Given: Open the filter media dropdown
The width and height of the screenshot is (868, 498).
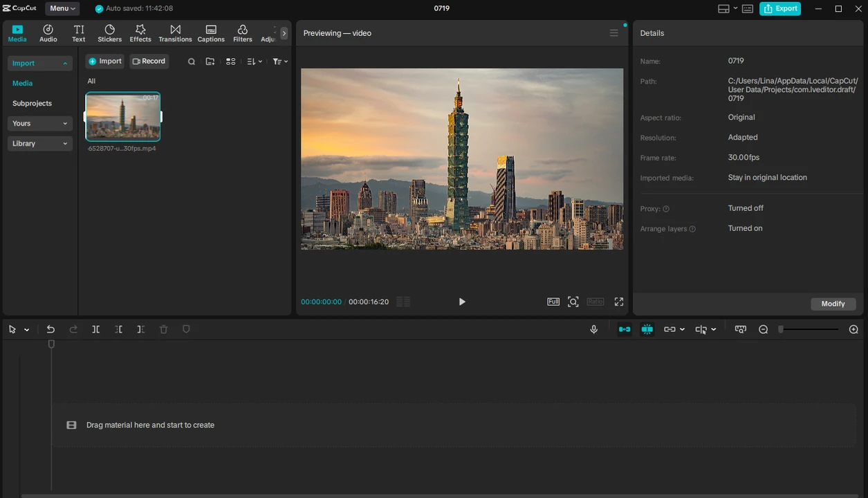Looking at the screenshot, I should click(x=280, y=62).
